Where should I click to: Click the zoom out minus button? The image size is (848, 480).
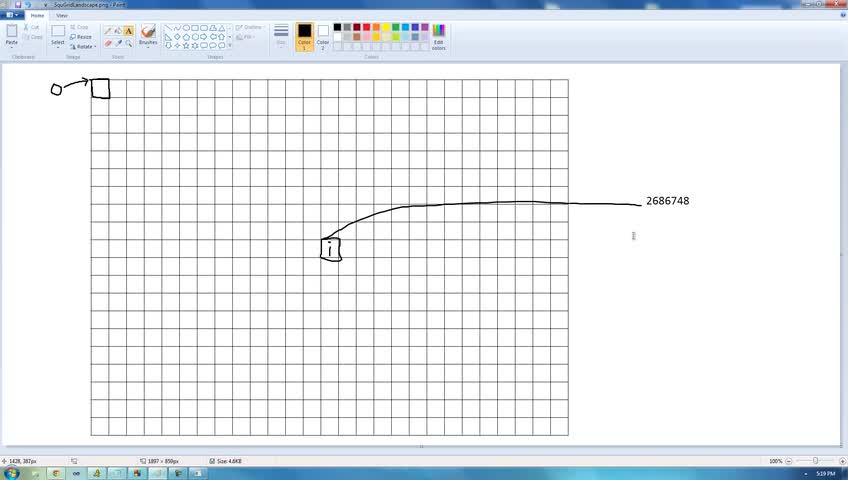(789, 461)
